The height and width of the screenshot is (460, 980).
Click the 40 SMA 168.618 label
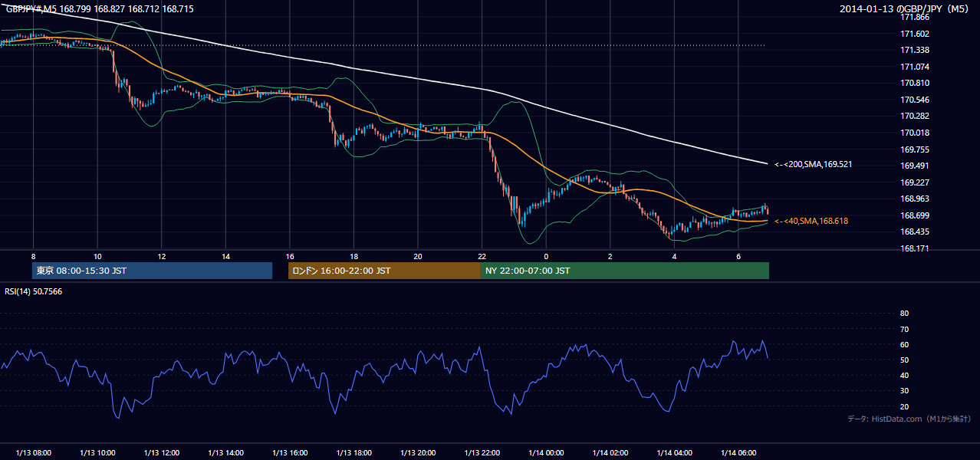tap(811, 221)
